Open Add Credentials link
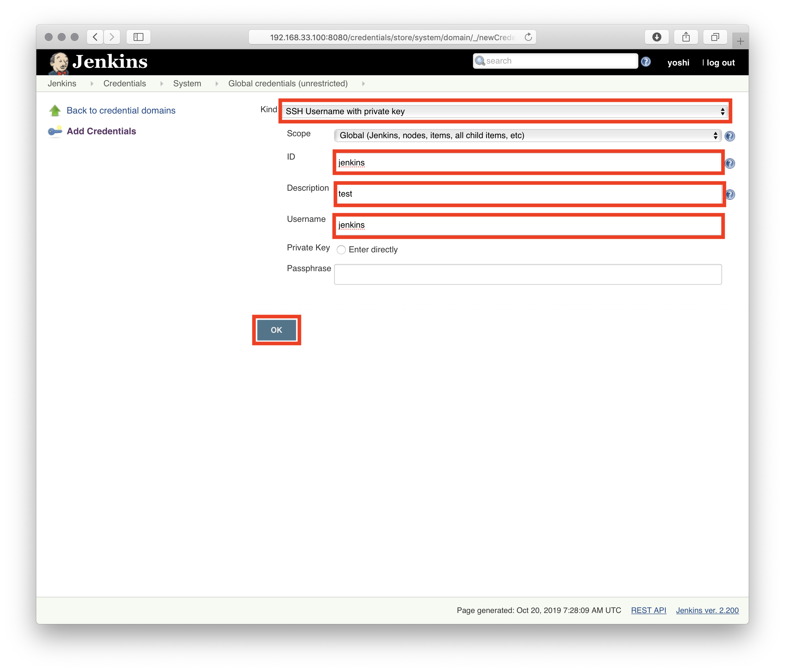The width and height of the screenshot is (785, 672). [x=101, y=131]
